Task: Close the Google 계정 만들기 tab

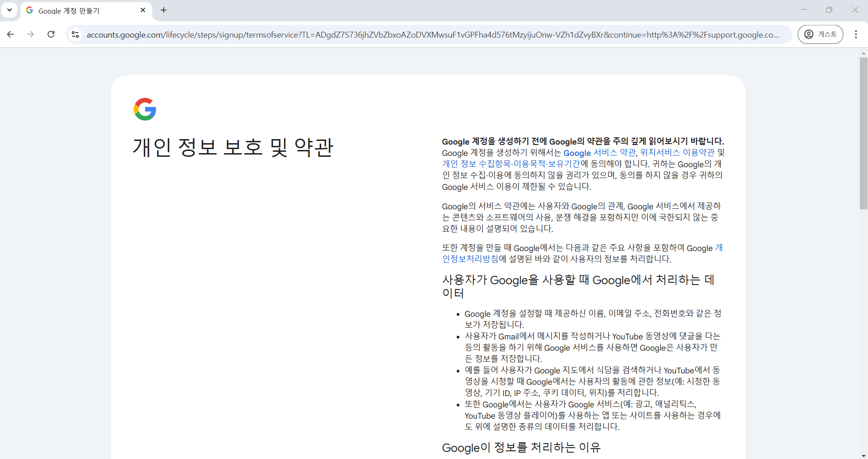Action: tap(143, 10)
